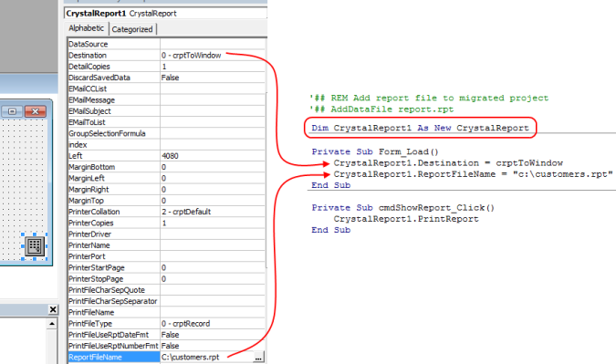Click the Dim CrystalReport1 code line

tap(420, 128)
